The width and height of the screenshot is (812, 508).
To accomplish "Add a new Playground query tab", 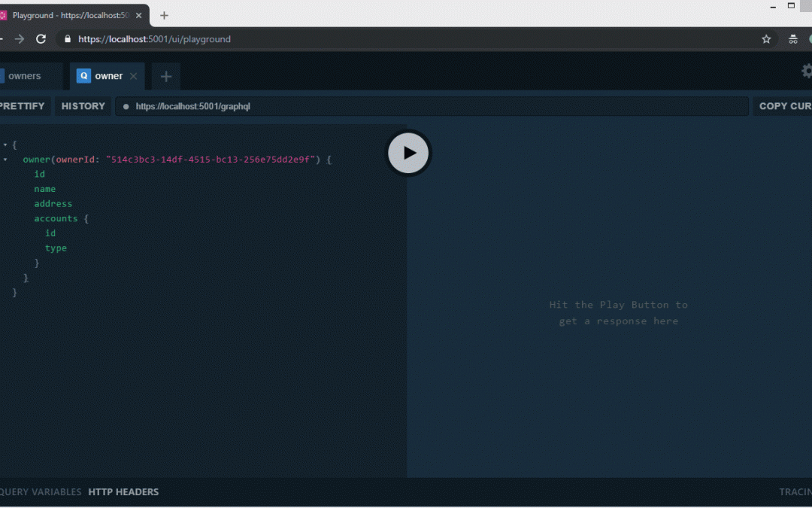I will (166, 76).
